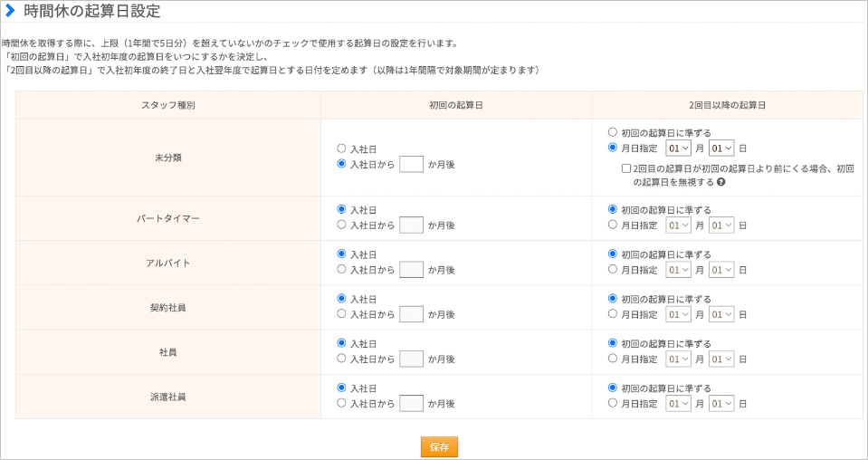Select 入社日から radio for パートタイマー
The height and width of the screenshot is (460, 868).
coord(341,225)
